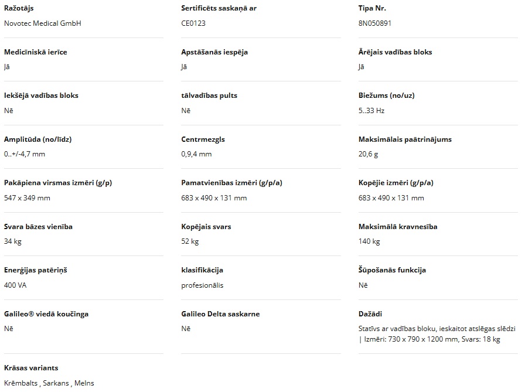The height and width of the screenshot is (392, 532).
Task: Select the 547 x 349 mm dimension
Action: tap(27, 198)
